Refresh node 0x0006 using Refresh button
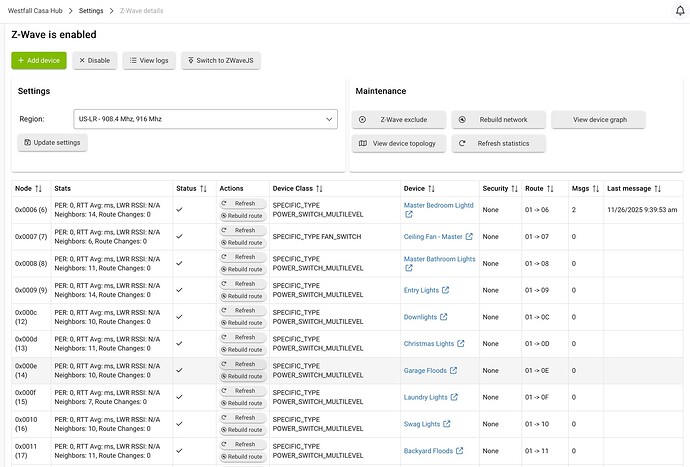The image size is (690, 467). [242, 203]
